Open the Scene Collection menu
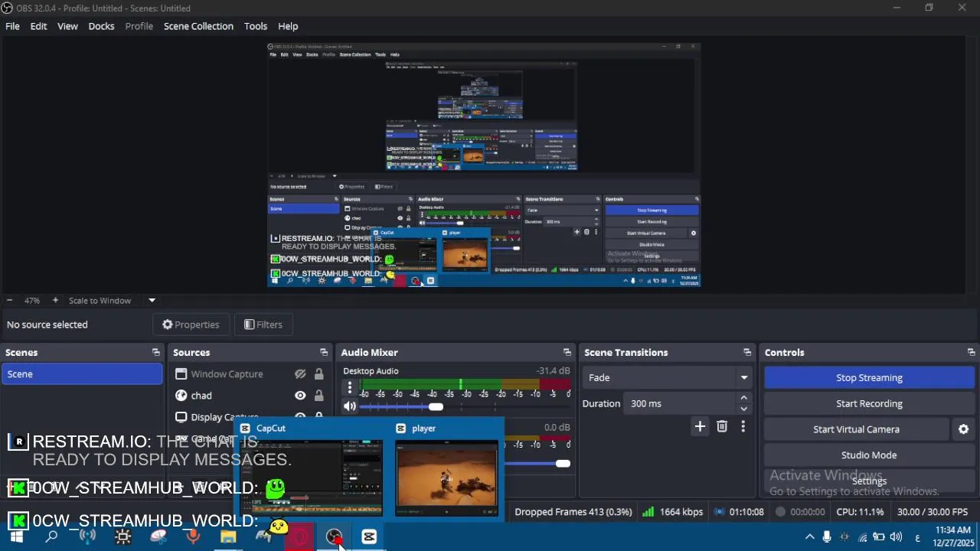Screen dimensions: 980x551 (x=198, y=26)
